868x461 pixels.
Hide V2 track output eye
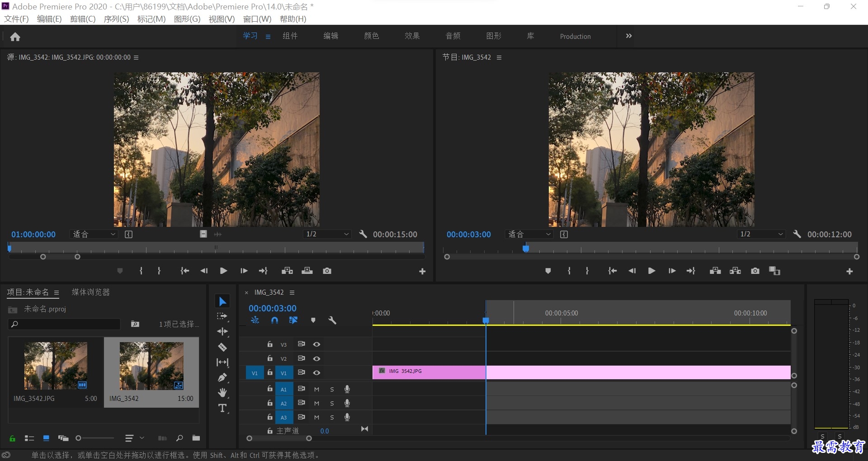pyautogui.click(x=316, y=358)
